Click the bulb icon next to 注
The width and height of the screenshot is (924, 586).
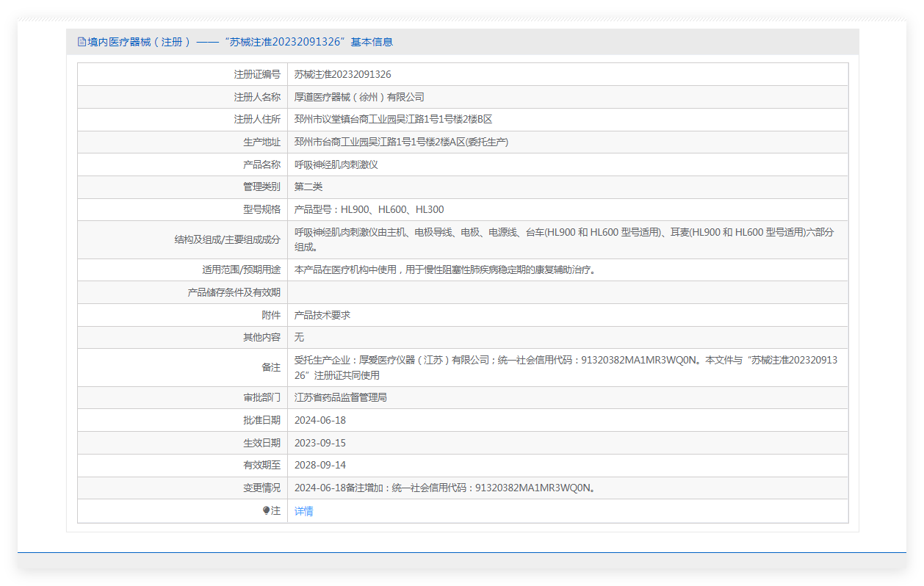266,511
